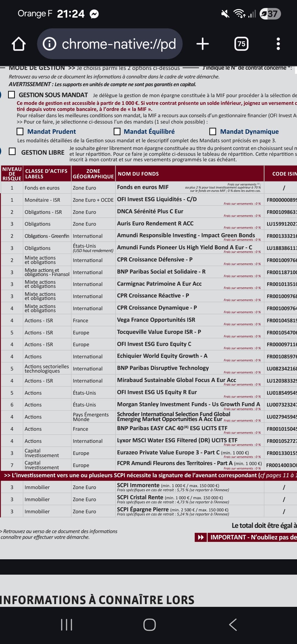Select the Mandat Équilibré checkbox
297x644 pixels.
tap(117, 131)
